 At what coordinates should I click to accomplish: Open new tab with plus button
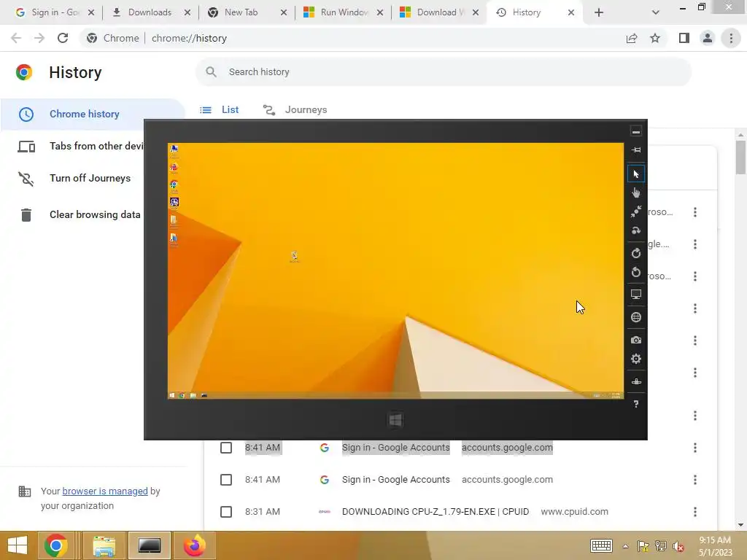tap(599, 12)
